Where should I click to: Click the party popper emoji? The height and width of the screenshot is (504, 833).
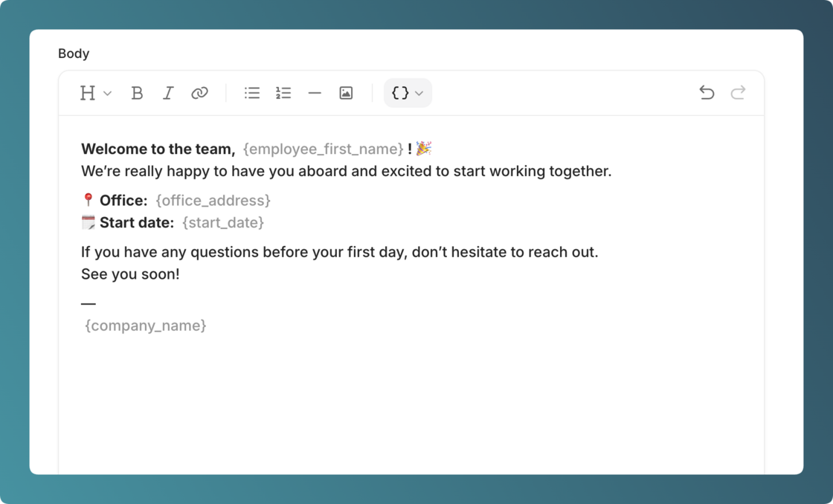(424, 149)
